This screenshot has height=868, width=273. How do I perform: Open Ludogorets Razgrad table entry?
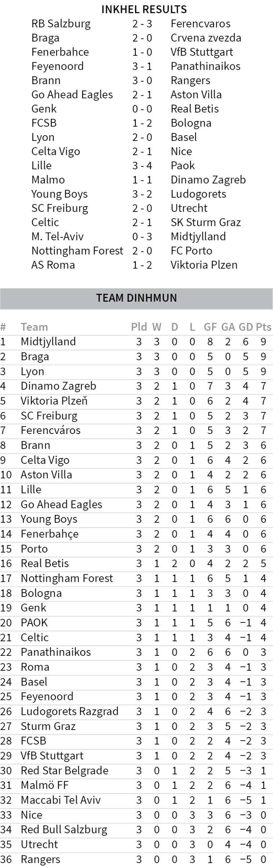point(70,711)
